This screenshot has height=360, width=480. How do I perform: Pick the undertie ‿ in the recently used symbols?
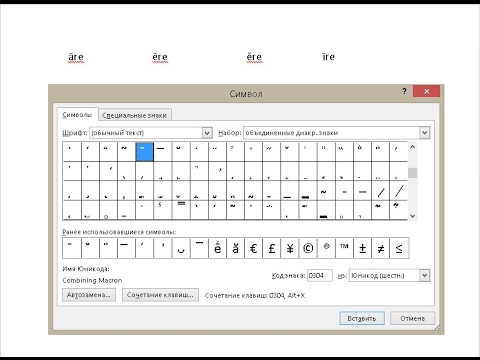pyautogui.click(x=181, y=248)
